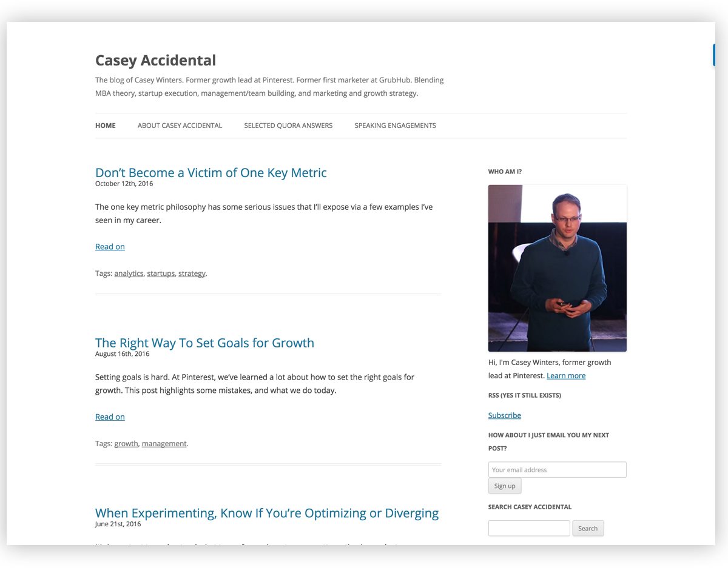Click the Search button

(588, 528)
